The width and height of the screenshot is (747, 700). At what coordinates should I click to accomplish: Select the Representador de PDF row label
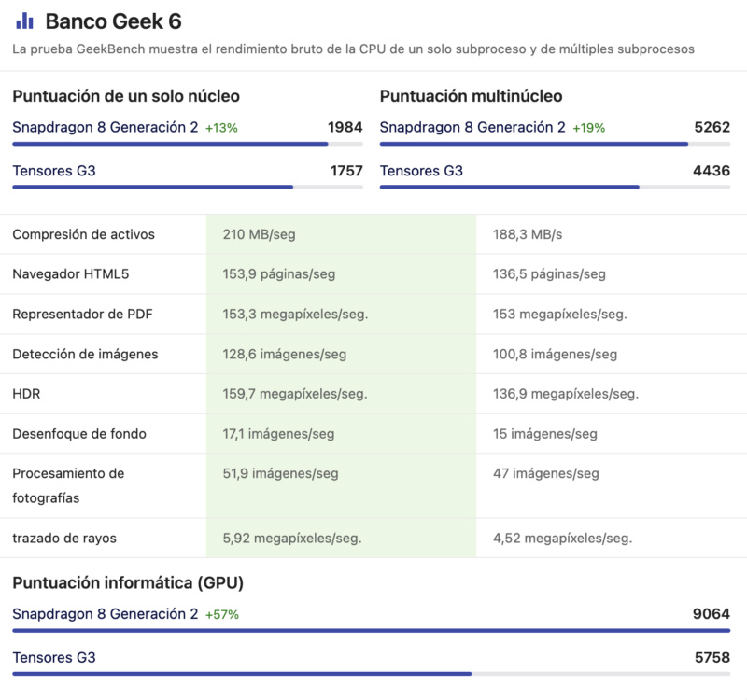point(82,314)
